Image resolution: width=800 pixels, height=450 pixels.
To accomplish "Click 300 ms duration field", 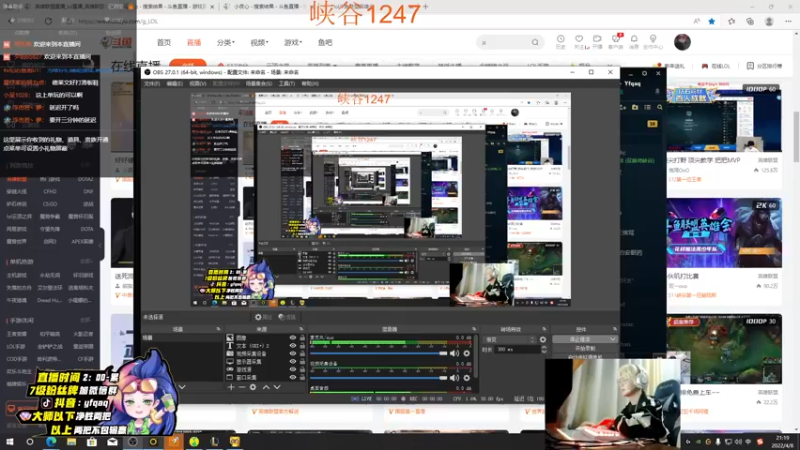I will click(x=518, y=349).
